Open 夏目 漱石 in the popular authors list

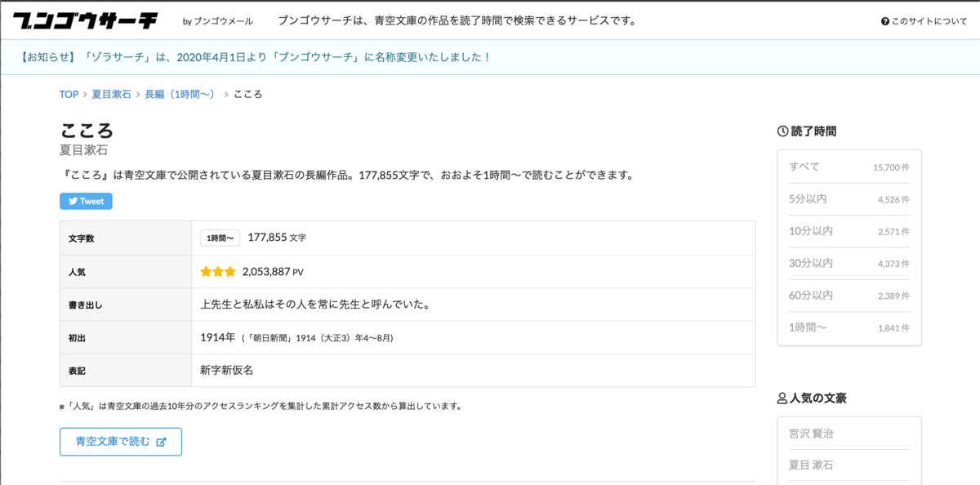click(811, 465)
